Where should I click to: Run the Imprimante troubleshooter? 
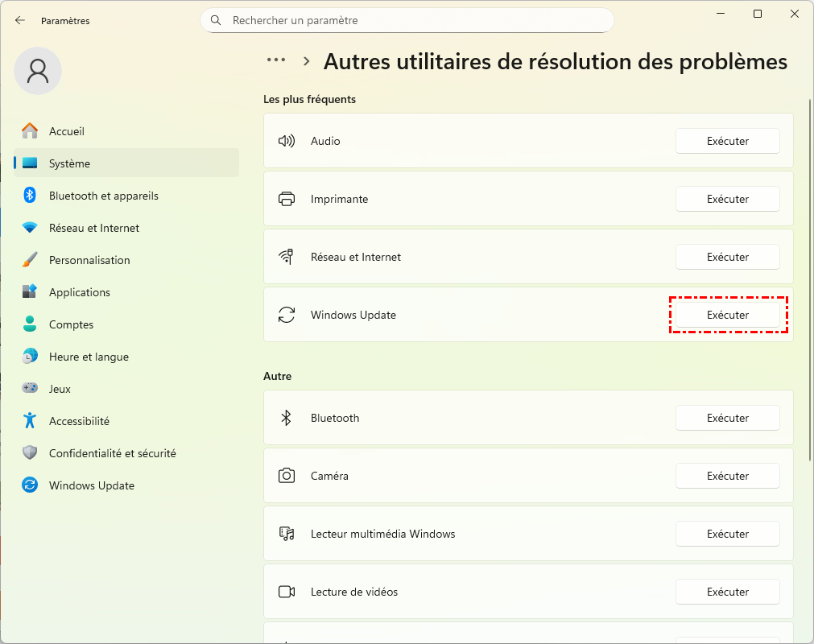click(x=727, y=199)
